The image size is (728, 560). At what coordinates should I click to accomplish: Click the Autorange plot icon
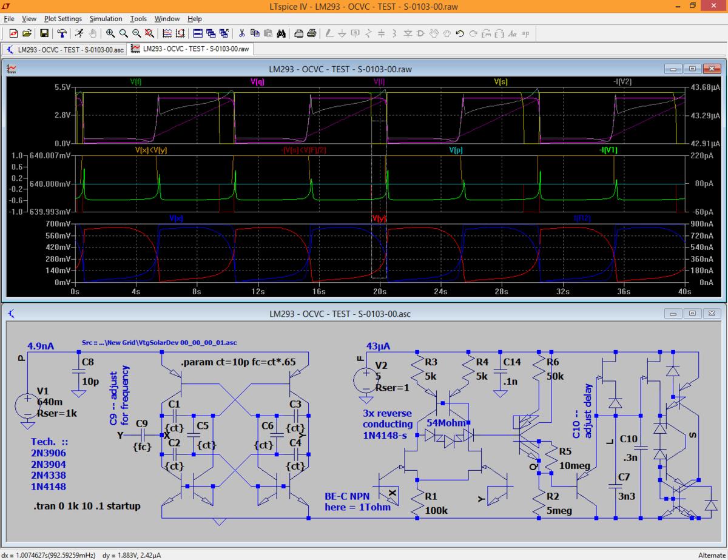(180, 33)
